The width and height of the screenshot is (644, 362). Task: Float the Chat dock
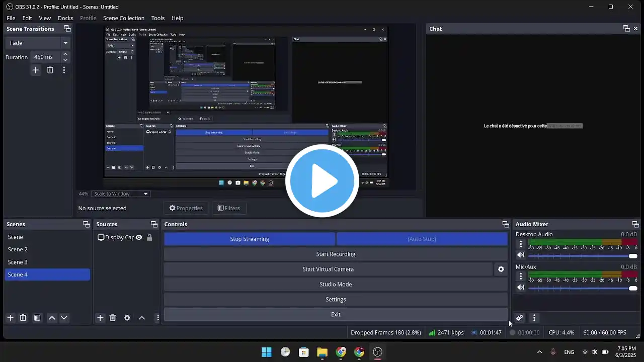[626, 29]
